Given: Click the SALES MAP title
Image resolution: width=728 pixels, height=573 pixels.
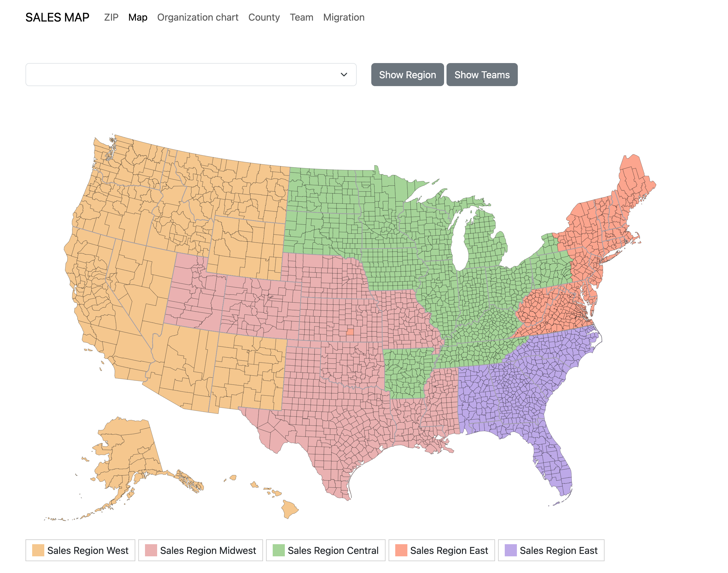Looking at the screenshot, I should coord(57,16).
